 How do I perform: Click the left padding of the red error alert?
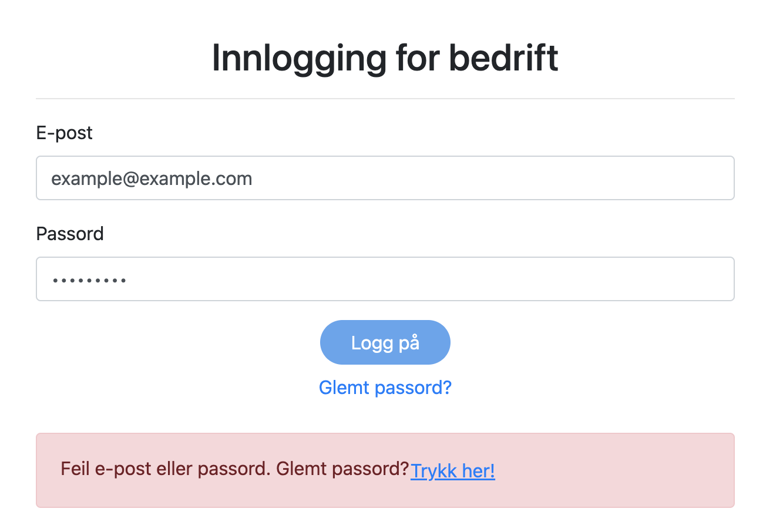click(48, 470)
